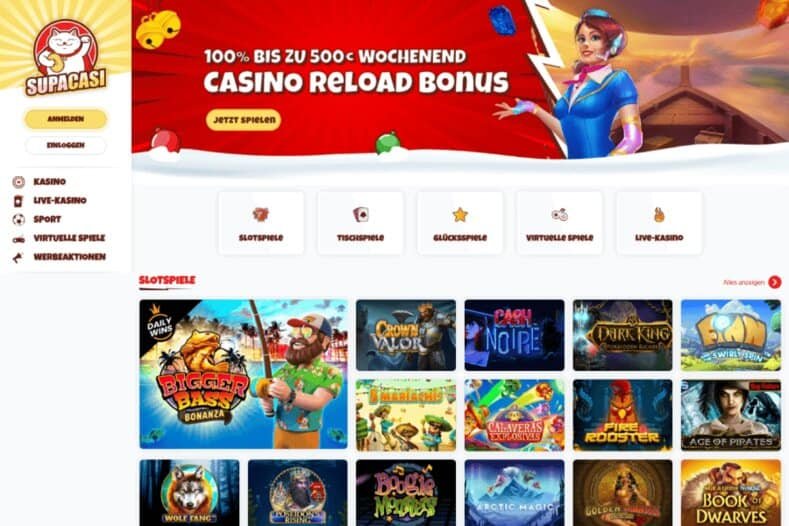789x526 pixels.
Task: Launch the Age of Pirates game
Action: tap(731, 415)
